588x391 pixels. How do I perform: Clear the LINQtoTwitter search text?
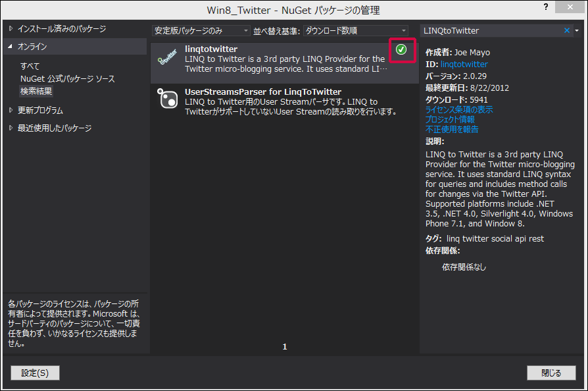567,30
